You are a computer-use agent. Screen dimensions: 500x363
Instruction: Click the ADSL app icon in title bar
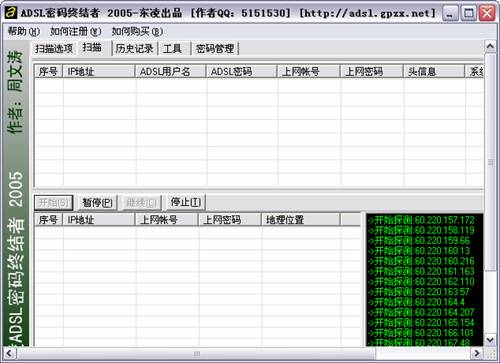point(11,13)
